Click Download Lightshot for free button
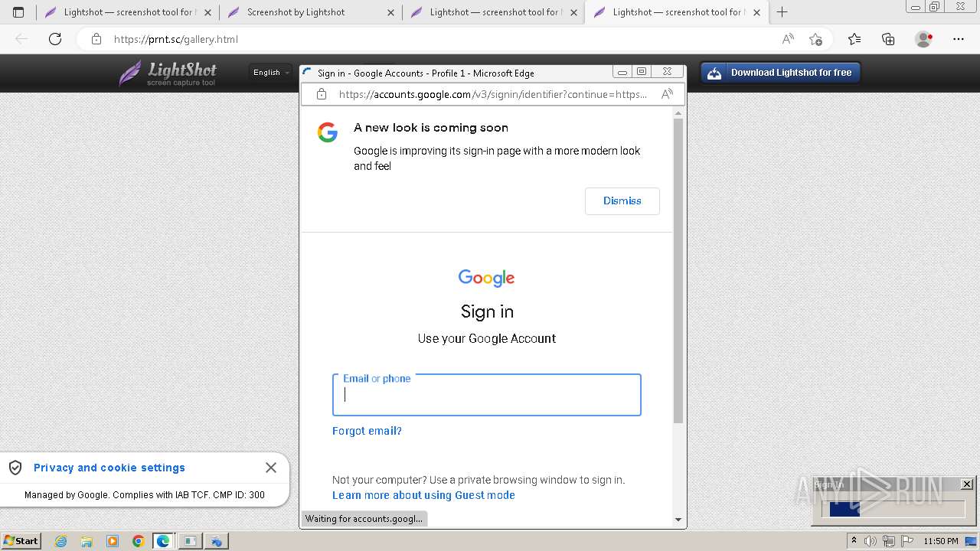 pos(780,73)
